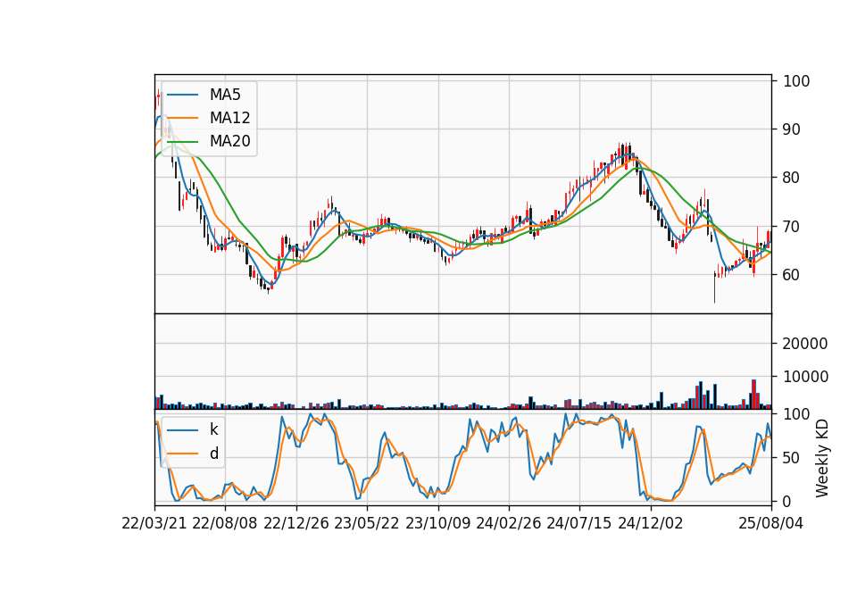Viewport: 857px width, 616px height.
Task: Click the blue MA5 legend line sample
Action: click(182, 95)
